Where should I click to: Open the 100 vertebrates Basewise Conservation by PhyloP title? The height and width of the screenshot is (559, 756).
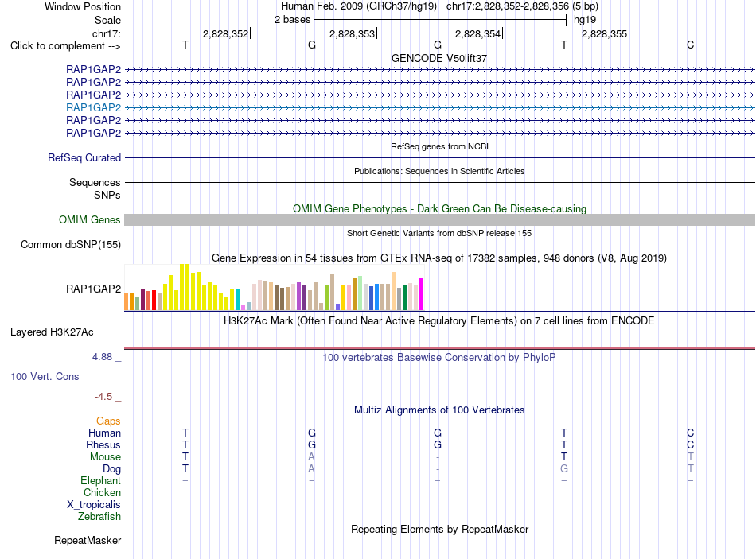click(x=439, y=358)
